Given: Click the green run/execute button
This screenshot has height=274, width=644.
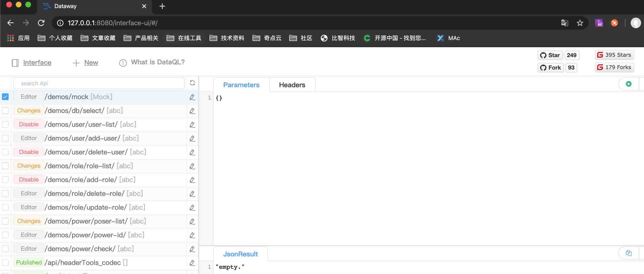Looking at the screenshot, I should [628, 84].
